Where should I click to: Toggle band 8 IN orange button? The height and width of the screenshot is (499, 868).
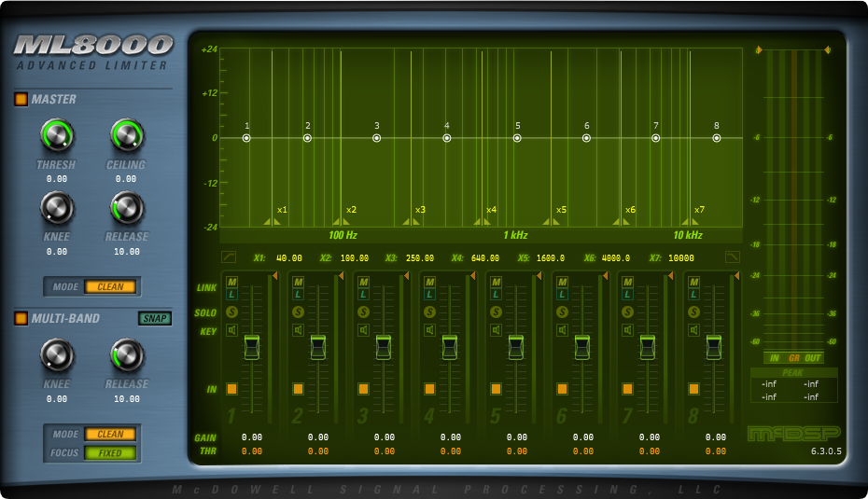(693, 389)
